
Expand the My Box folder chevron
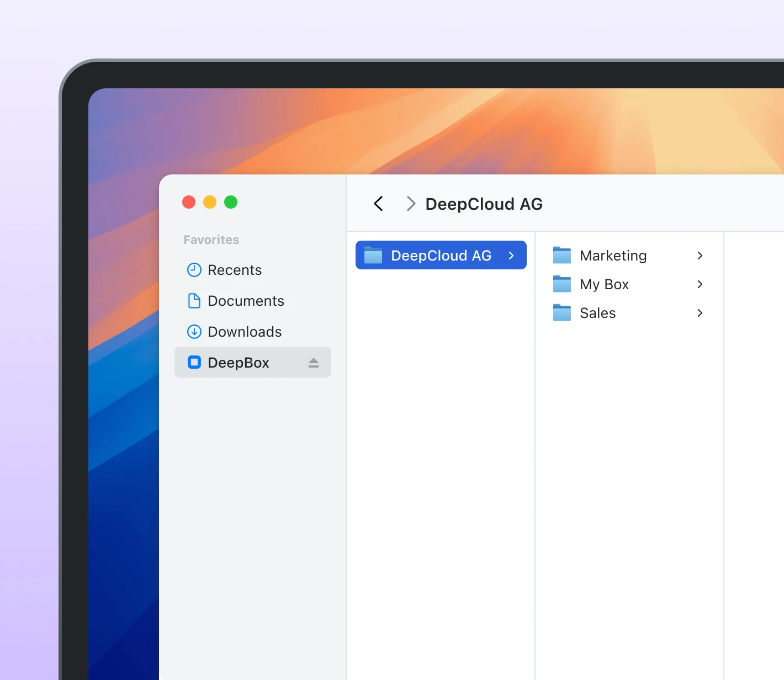tap(700, 284)
